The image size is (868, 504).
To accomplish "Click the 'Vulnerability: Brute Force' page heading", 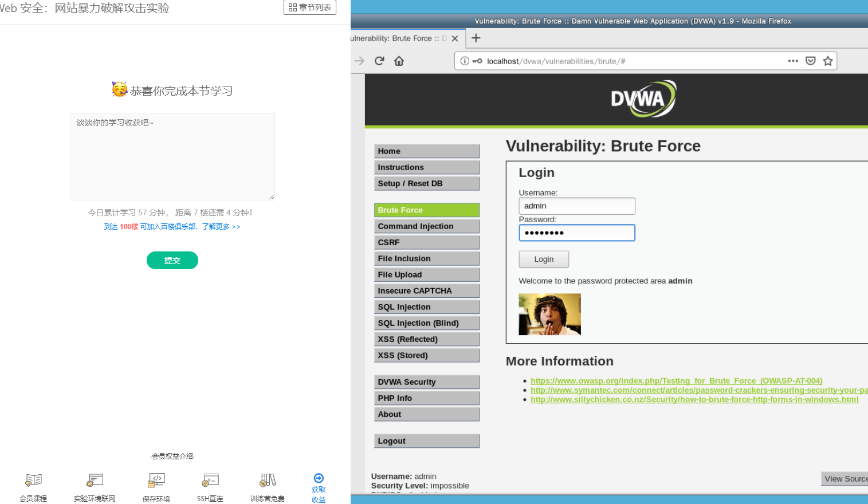I will click(603, 146).
